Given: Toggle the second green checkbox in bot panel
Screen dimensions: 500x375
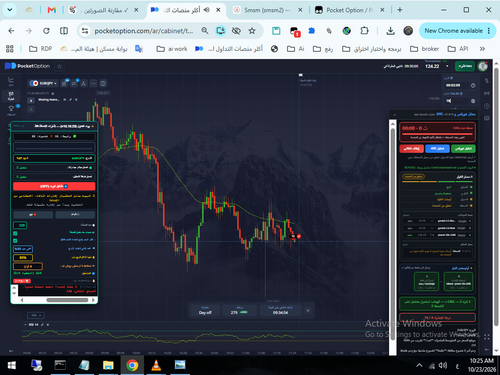Looking at the screenshot, I should tap(15, 240).
